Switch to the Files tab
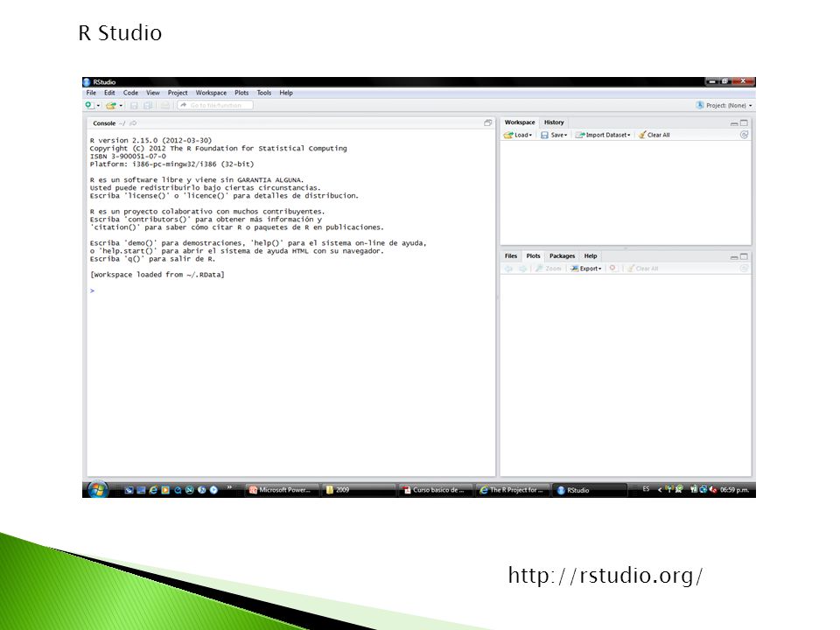The height and width of the screenshot is (630, 840). [511, 256]
